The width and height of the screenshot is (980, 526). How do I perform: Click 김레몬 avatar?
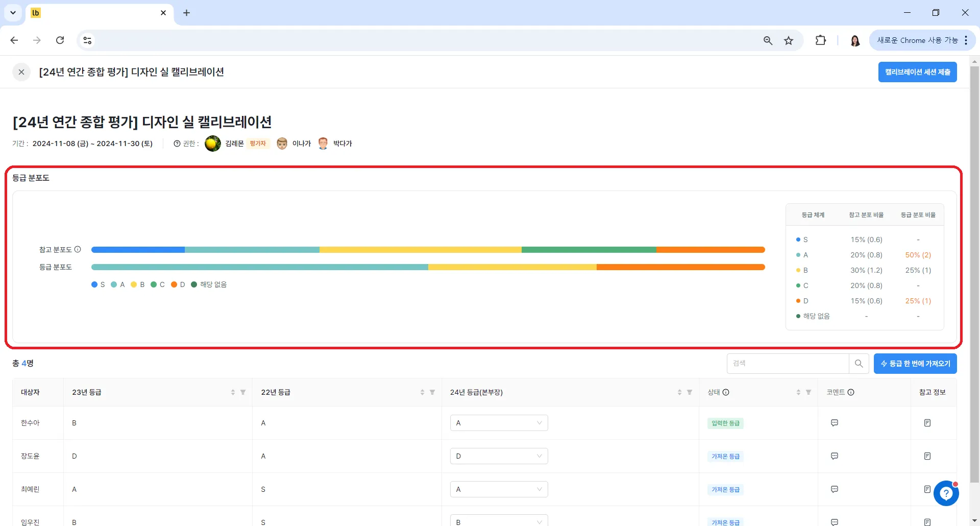(x=212, y=144)
